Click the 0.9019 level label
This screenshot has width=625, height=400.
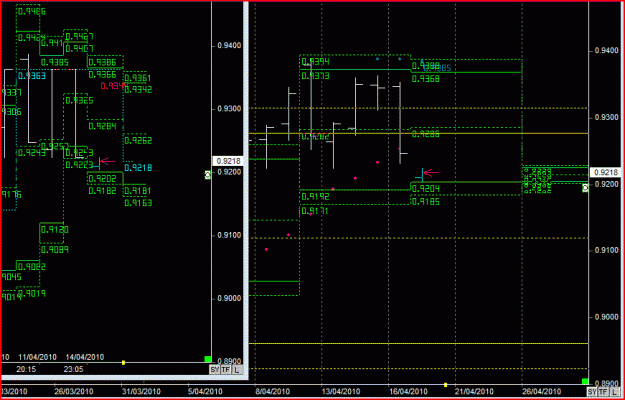pos(30,294)
